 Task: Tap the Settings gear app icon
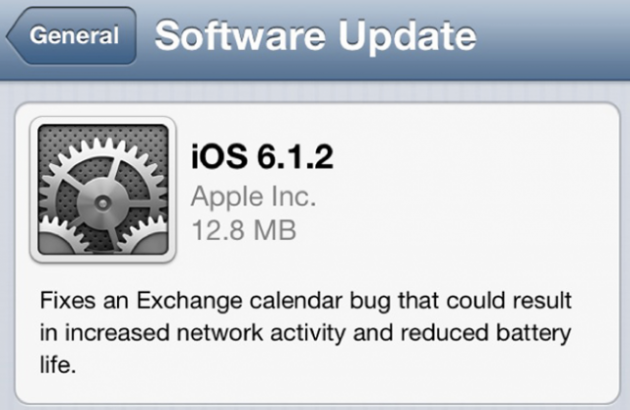coord(103,189)
